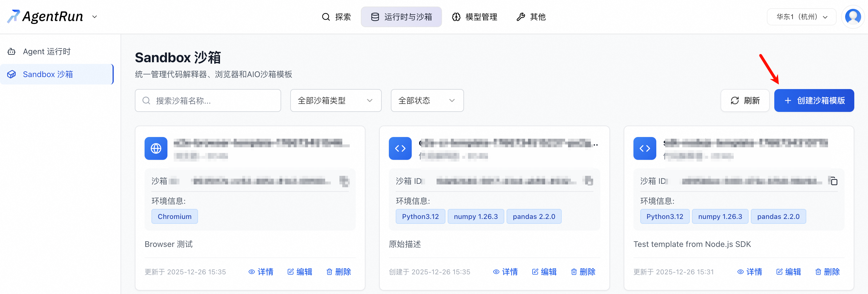This screenshot has width=868, height=294.
Task: Click 删除 on the 原始描述 card
Action: (583, 272)
